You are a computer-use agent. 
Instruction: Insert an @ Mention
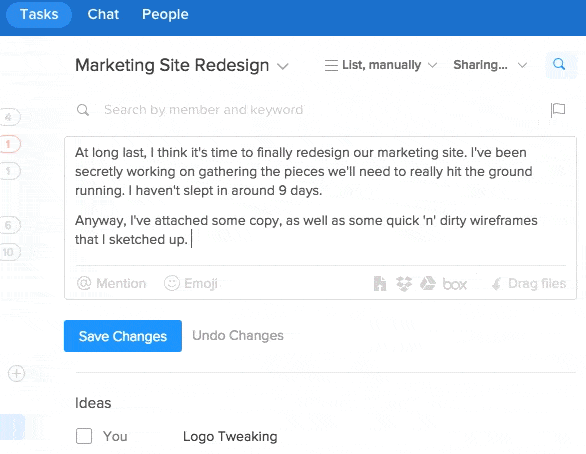point(111,283)
